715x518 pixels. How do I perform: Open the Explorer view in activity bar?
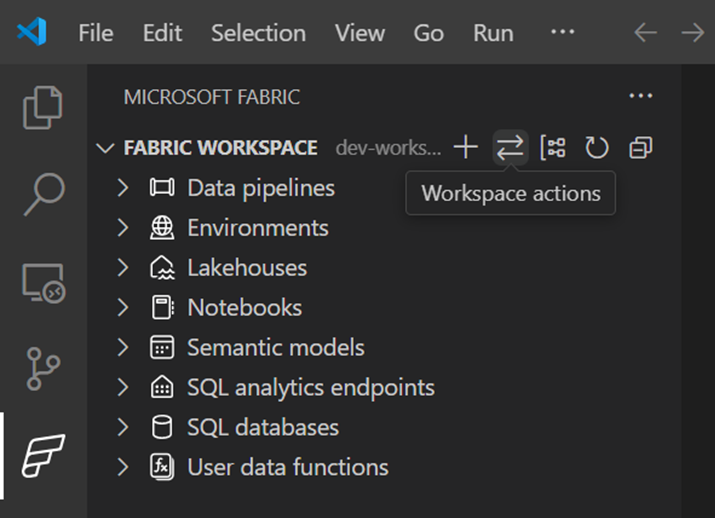coord(42,108)
